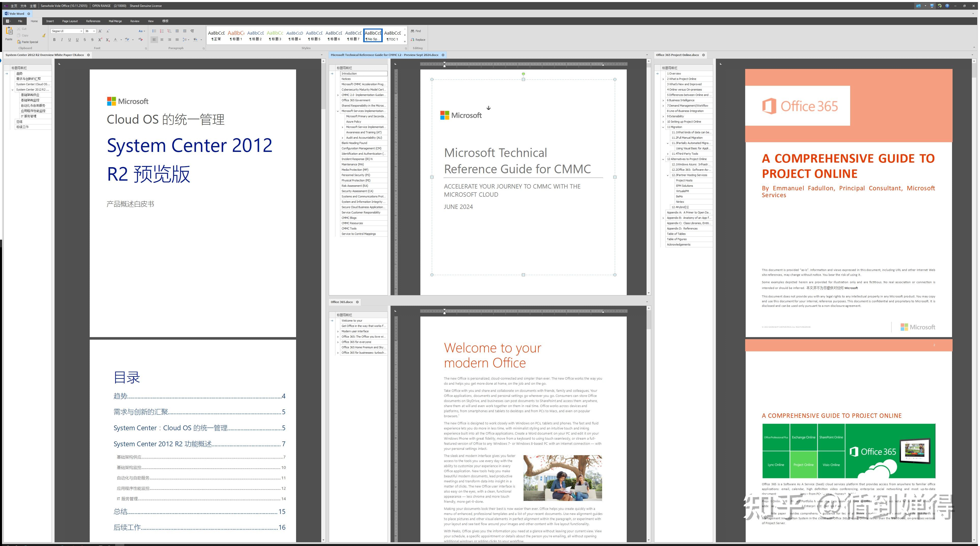Switch to the References ribbon tab
The image size is (980, 546).
[x=93, y=21]
